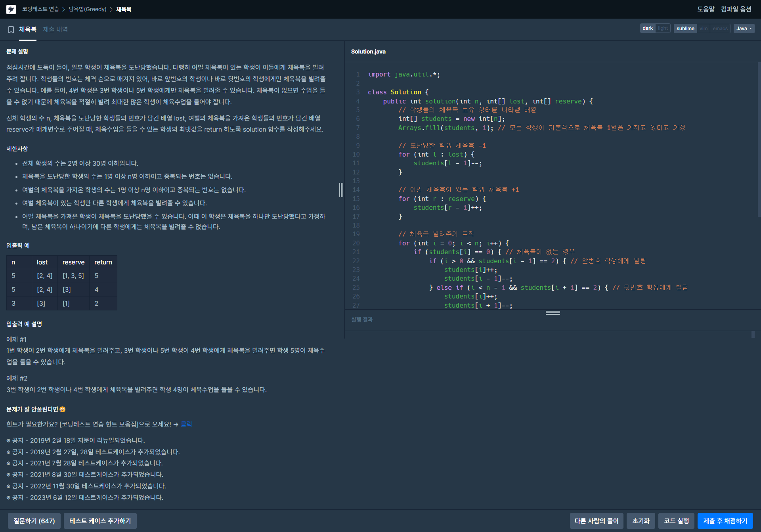Switch to the light theme
The image size is (761, 532).
pos(663,29)
